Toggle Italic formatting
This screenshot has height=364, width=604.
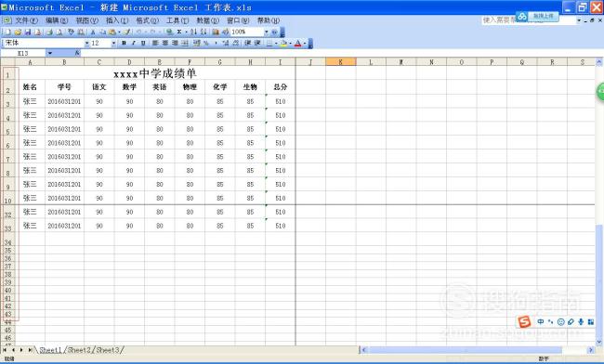tap(133, 43)
